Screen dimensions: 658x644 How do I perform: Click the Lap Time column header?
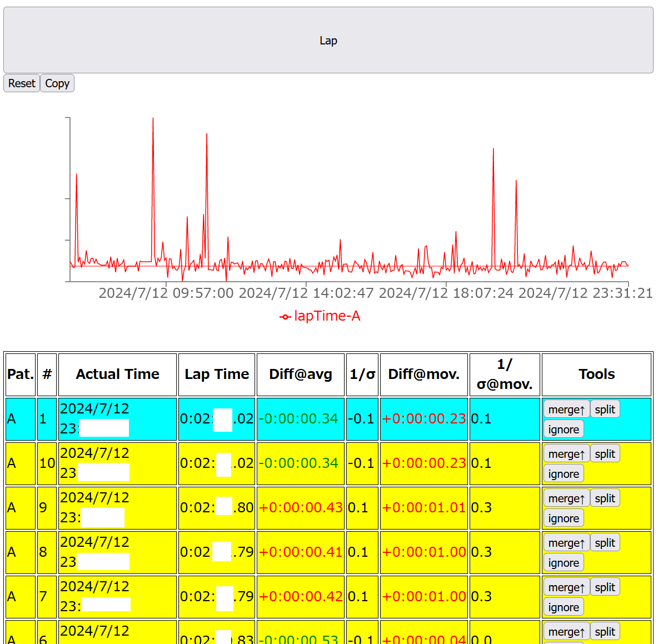pyautogui.click(x=217, y=375)
